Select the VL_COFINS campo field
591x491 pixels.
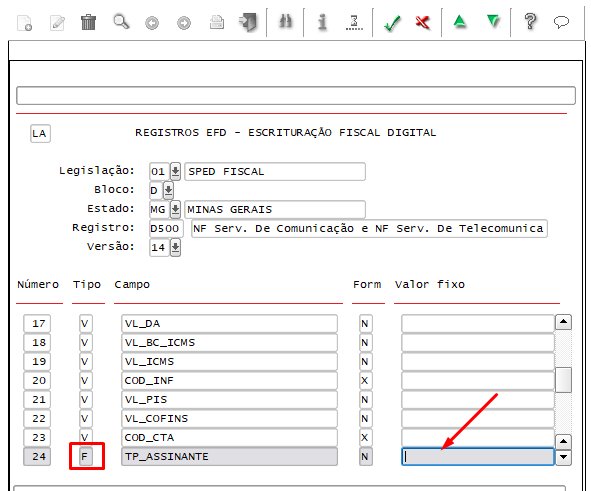tap(229, 419)
